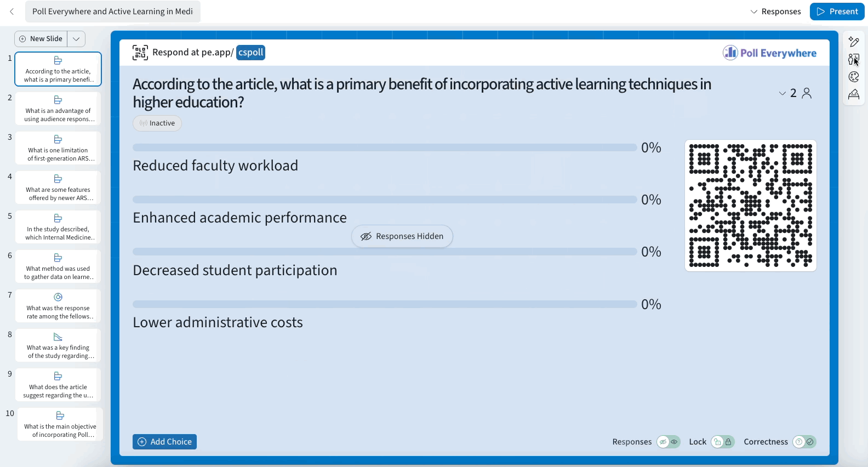Click the Poll Everywhere logo
This screenshot has width=868, height=467.
(769, 53)
